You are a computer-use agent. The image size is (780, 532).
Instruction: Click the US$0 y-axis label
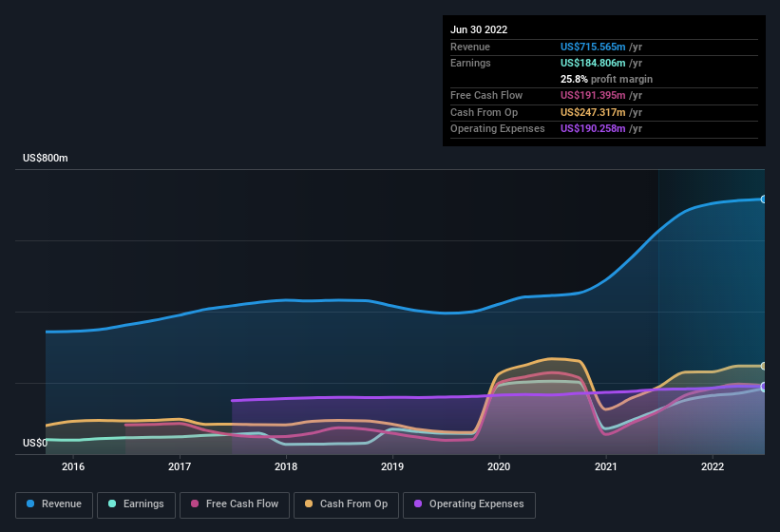click(x=35, y=443)
